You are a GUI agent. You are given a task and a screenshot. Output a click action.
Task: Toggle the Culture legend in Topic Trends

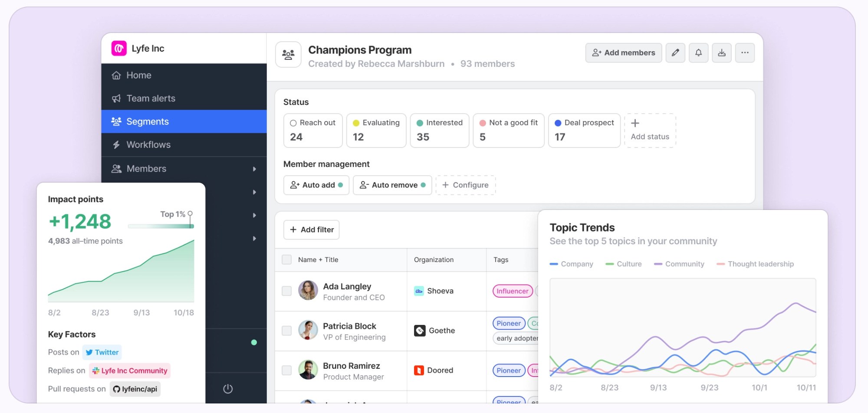(624, 264)
